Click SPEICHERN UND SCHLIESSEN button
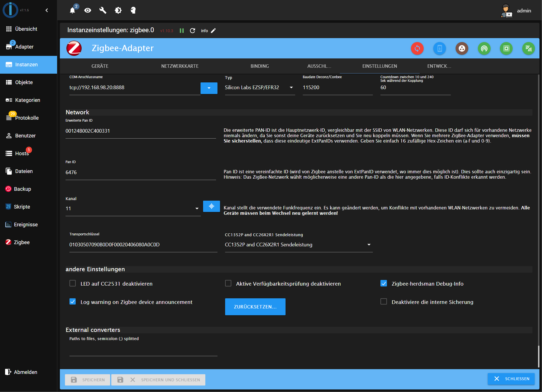542x392 pixels. (x=158, y=380)
